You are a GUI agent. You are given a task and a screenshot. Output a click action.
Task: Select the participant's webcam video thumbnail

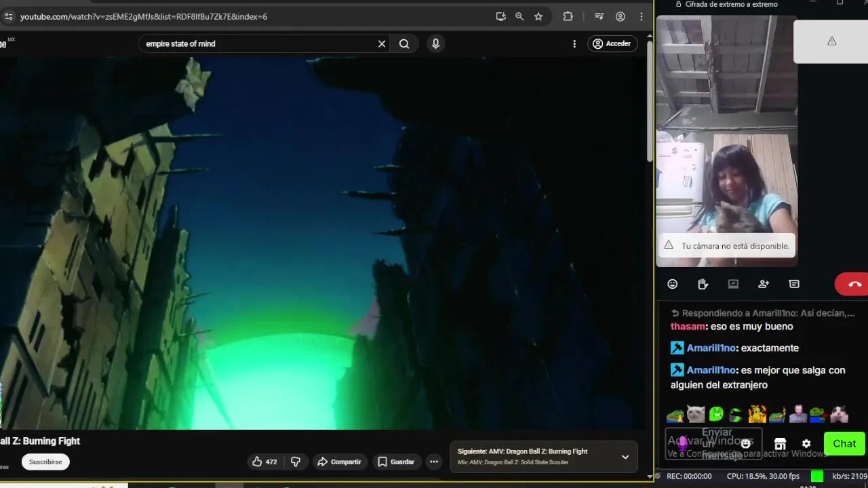click(726, 141)
